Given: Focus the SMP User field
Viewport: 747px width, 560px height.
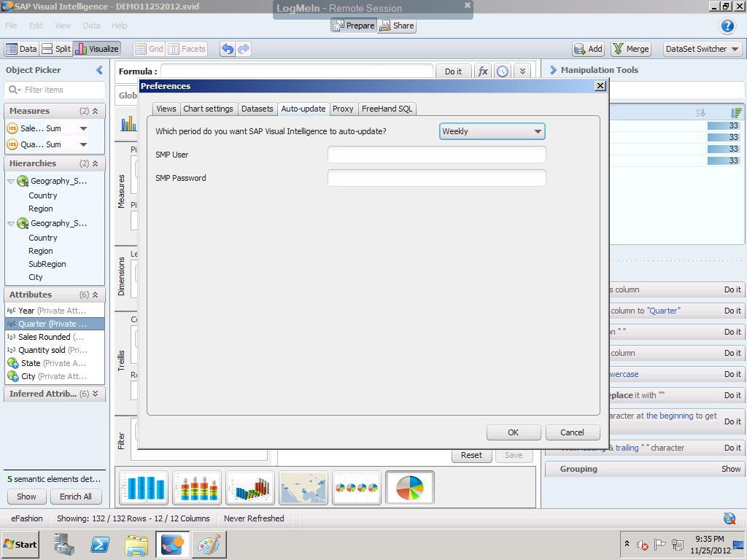Looking at the screenshot, I should pos(437,155).
